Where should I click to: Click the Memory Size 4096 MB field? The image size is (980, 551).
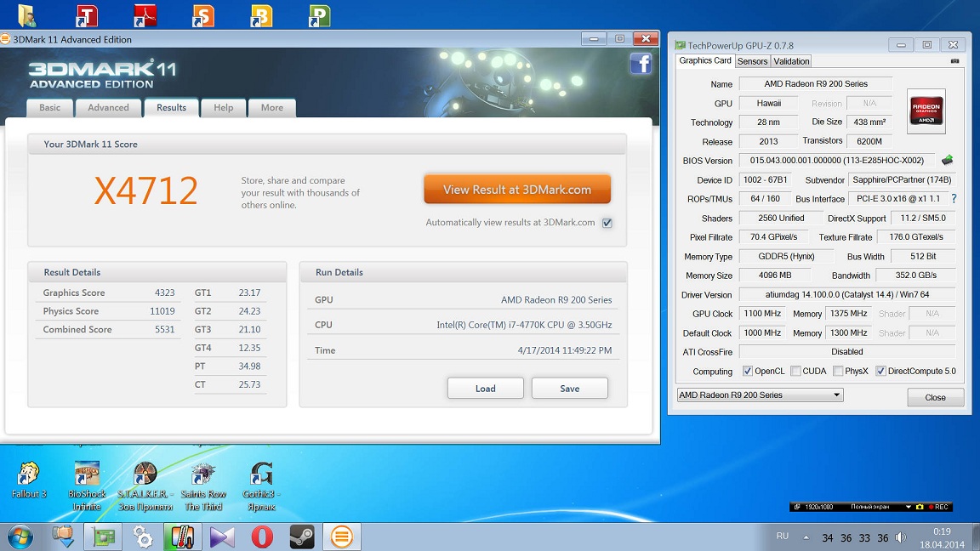(x=775, y=275)
